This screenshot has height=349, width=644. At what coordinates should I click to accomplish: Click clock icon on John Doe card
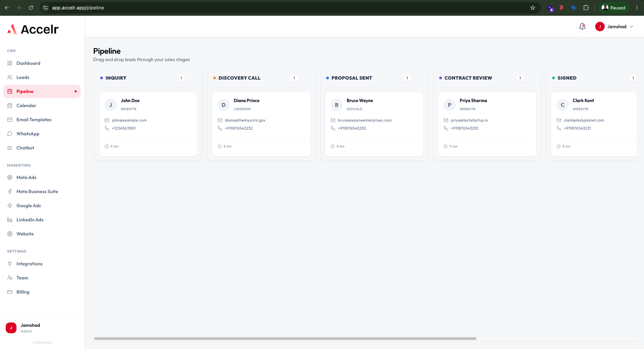click(x=107, y=146)
